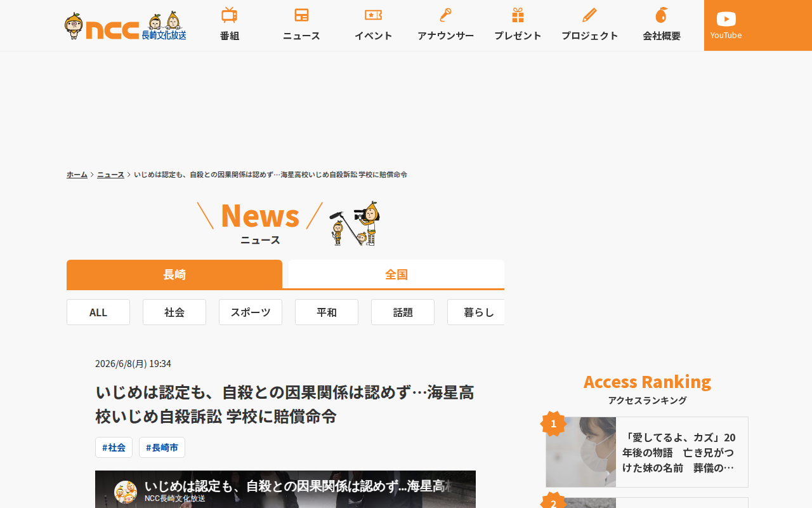Viewport: 812px width, 508px height.
Task: Switch to the 全国 news tab
Action: pyautogui.click(x=396, y=274)
